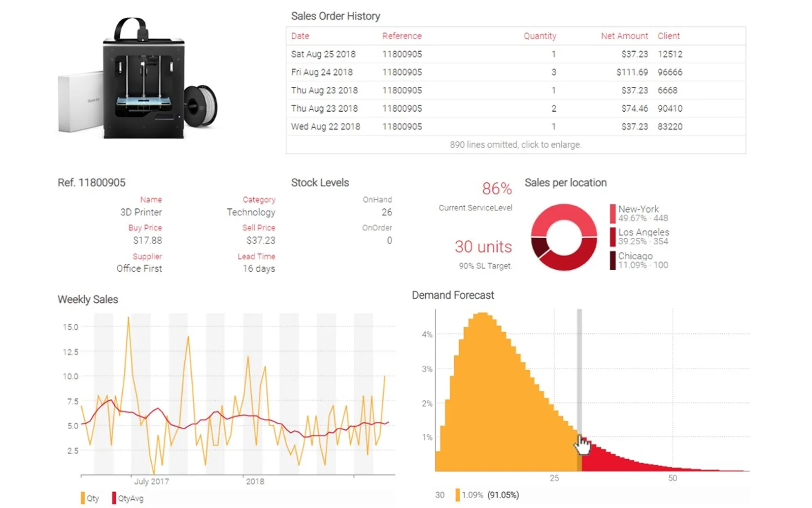Click '890 lines omitted, click to enlarge' link
This screenshot has width=812, height=508.
point(516,144)
